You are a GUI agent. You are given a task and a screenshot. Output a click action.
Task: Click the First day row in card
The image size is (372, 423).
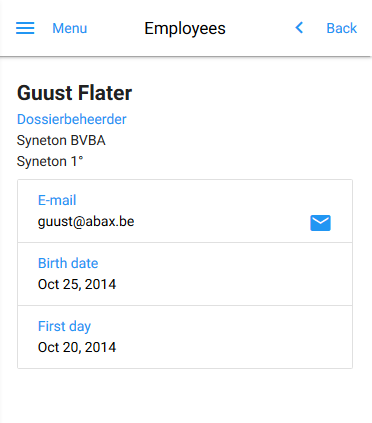click(x=185, y=337)
